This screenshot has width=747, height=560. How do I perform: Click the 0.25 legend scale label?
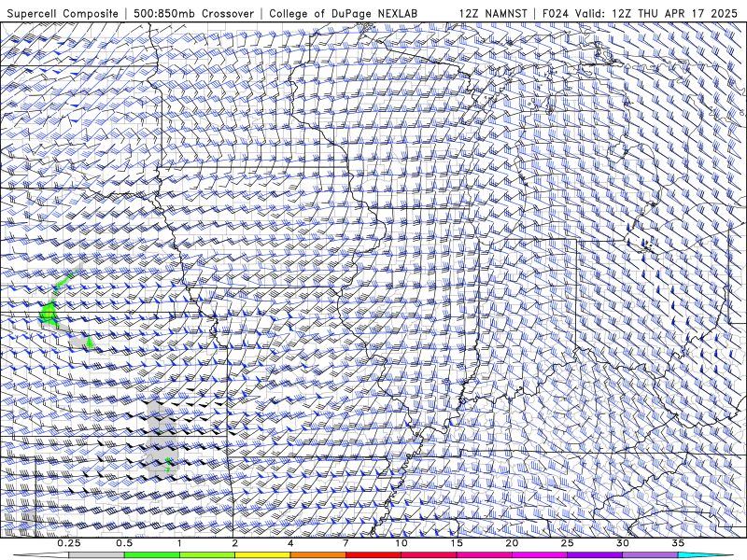pos(69,543)
